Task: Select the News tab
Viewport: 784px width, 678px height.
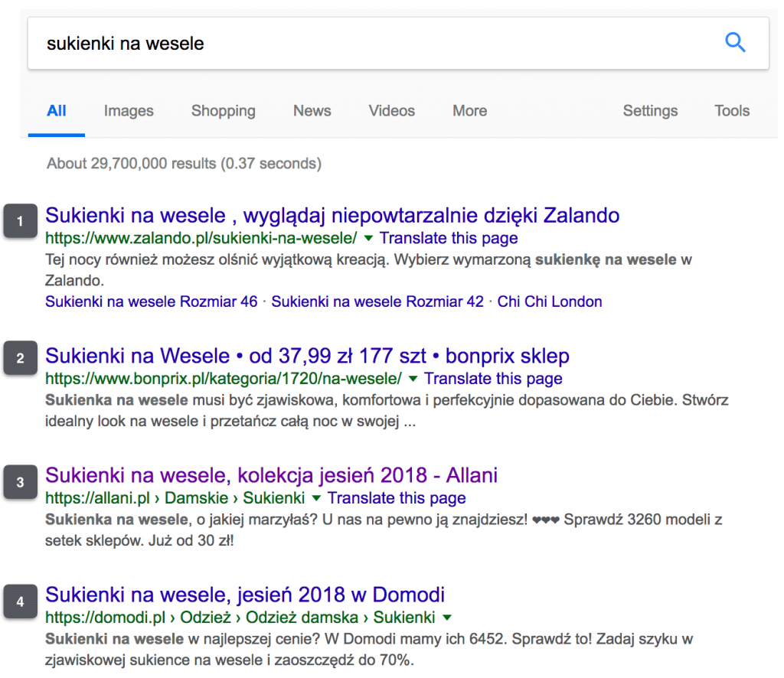Action: [x=312, y=111]
